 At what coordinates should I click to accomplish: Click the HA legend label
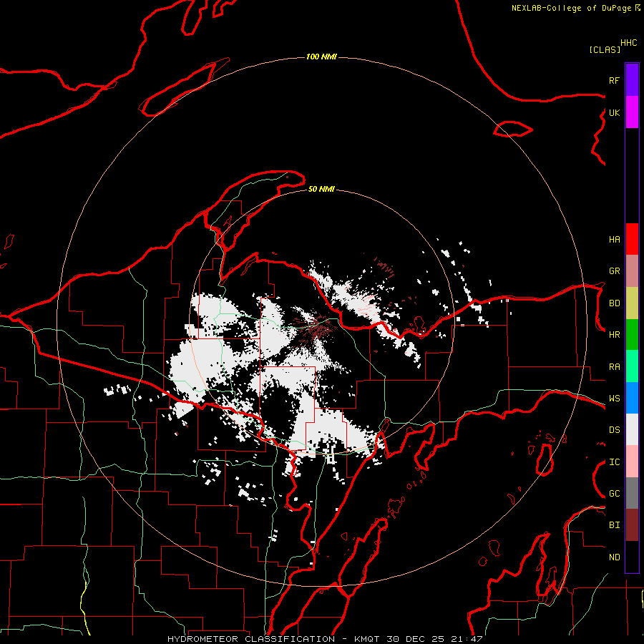[x=615, y=239]
